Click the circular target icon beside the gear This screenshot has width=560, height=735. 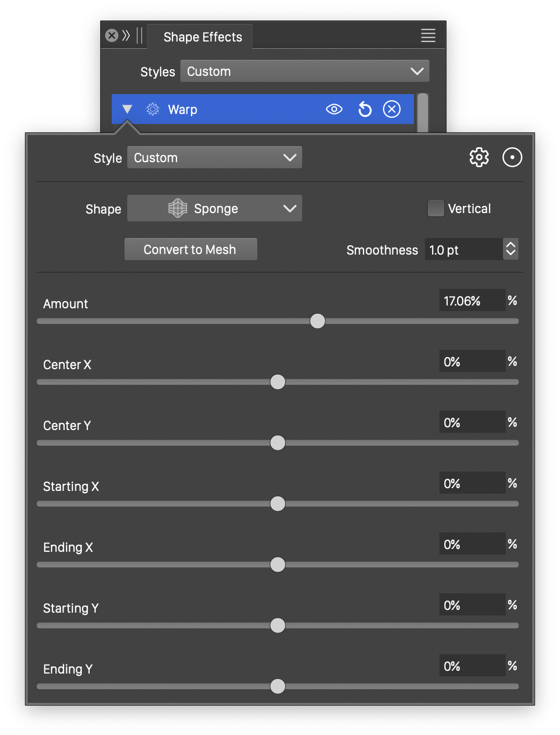click(x=512, y=157)
